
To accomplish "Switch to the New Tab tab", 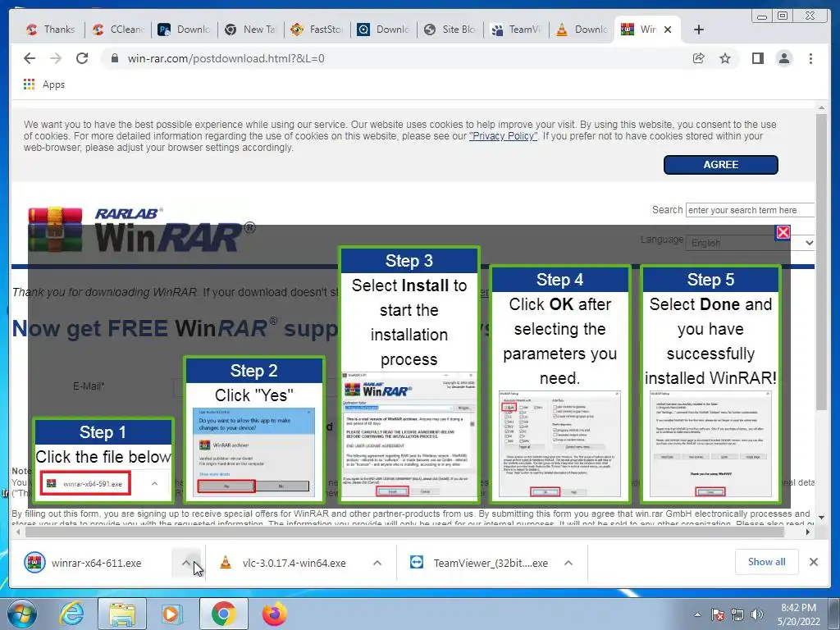I will (251, 30).
